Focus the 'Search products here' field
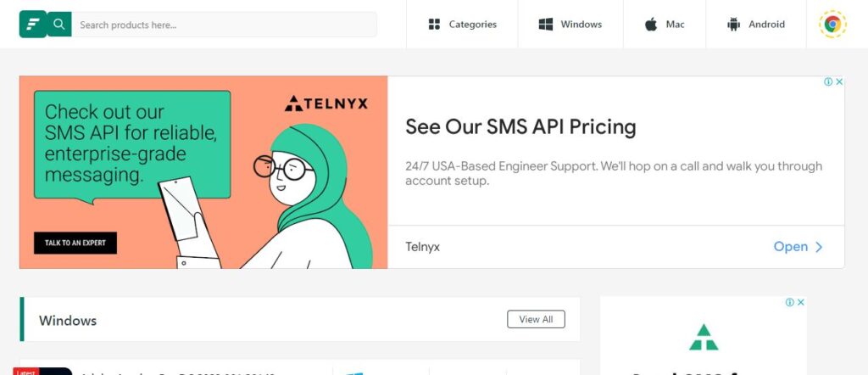Image resolution: width=868 pixels, height=375 pixels. [x=224, y=25]
